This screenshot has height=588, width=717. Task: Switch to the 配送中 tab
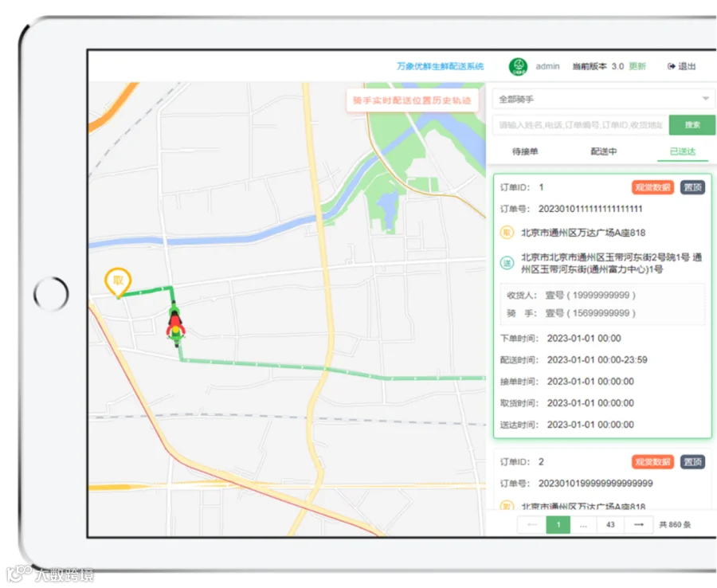point(604,151)
